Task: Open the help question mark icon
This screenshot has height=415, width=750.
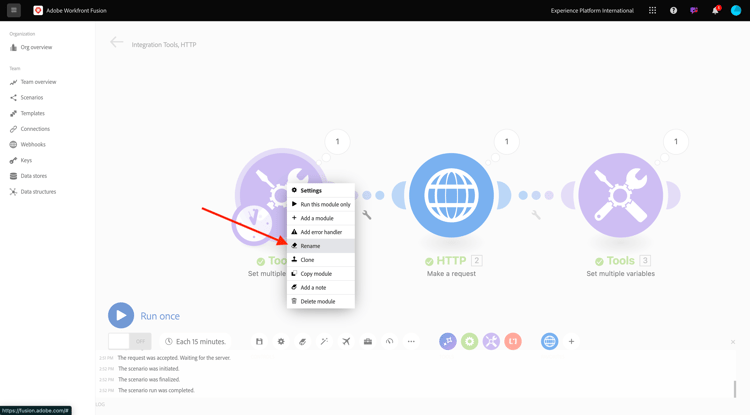Action: (x=673, y=11)
